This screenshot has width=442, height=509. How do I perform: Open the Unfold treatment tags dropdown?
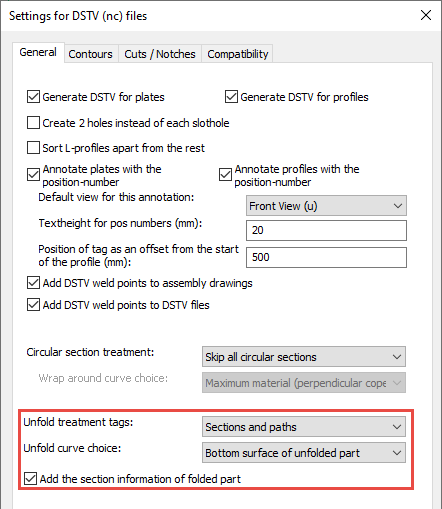[304, 427]
